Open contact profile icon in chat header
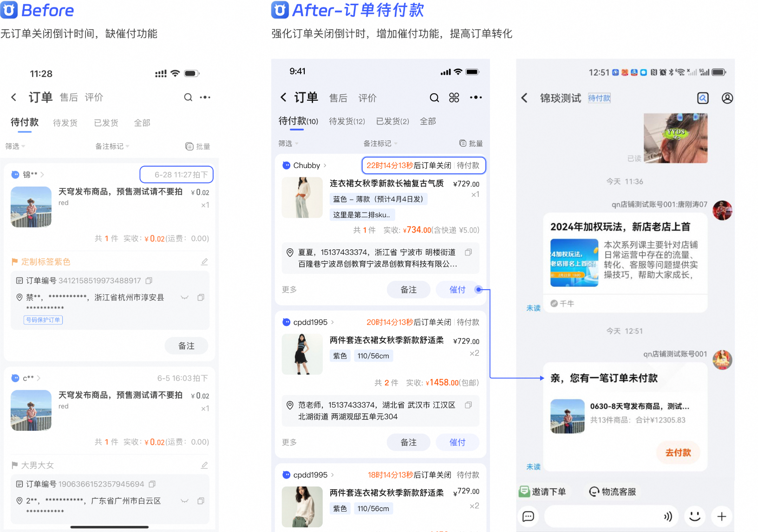758x532 pixels. click(727, 98)
